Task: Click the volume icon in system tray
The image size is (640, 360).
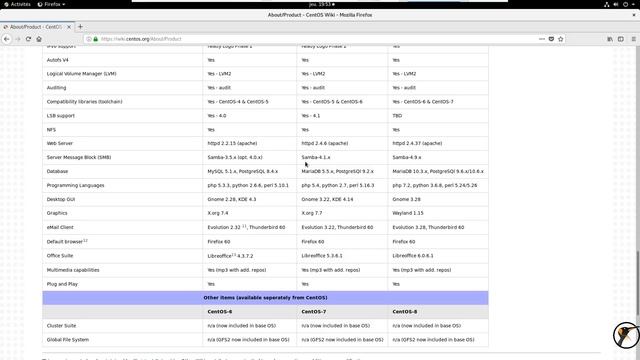Action: pyautogui.click(x=616, y=4)
